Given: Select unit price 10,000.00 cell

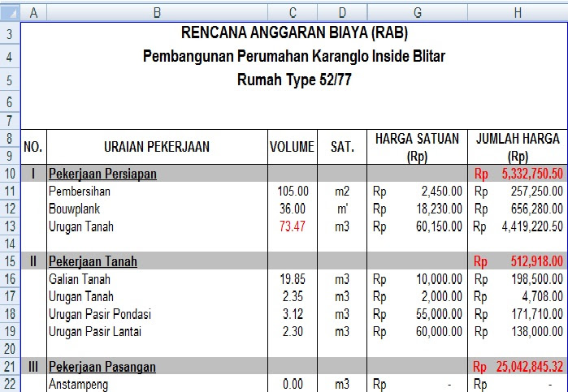Looking at the screenshot, I should 418,278.
